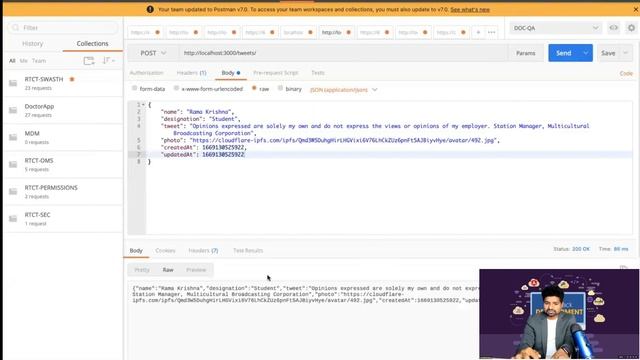Dismiss the Postman v7.0 update banner

636,9
